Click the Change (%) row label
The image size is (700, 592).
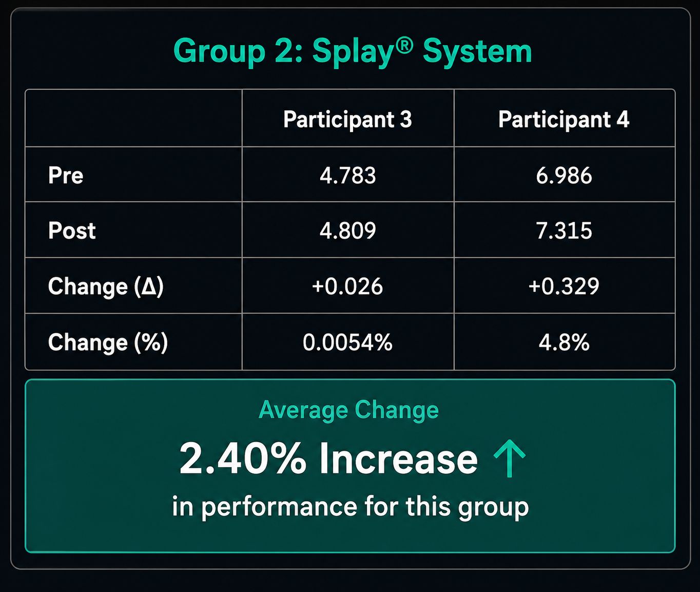108,342
